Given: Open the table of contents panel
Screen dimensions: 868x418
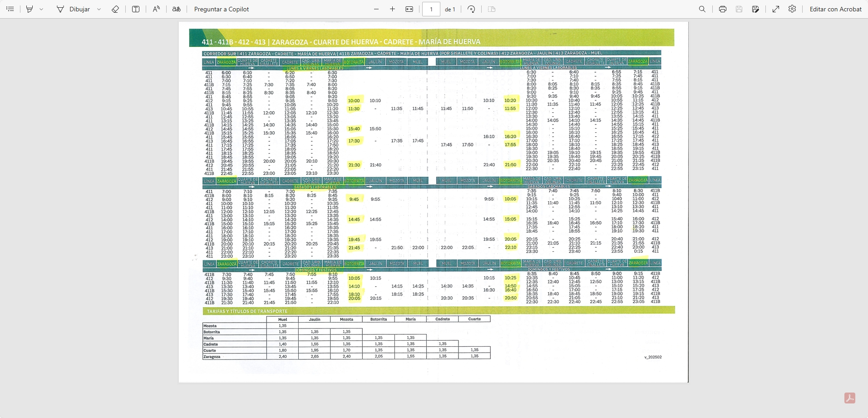Looking at the screenshot, I should 10,9.
